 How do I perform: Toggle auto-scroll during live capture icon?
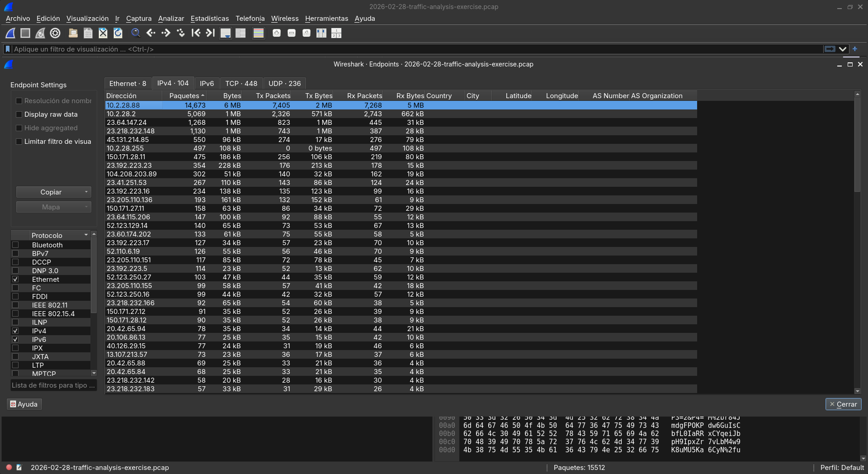click(x=226, y=33)
